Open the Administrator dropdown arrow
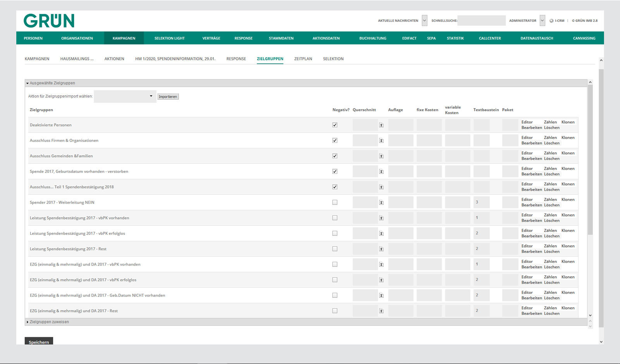The image size is (620, 364). click(x=542, y=21)
